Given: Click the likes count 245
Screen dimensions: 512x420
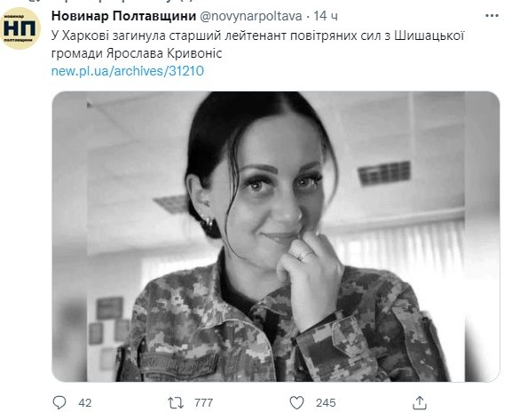Looking at the screenshot, I should (x=326, y=402).
